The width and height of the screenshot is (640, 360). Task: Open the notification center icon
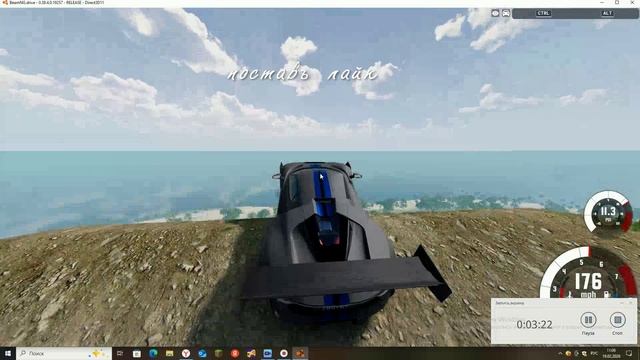[629, 353]
